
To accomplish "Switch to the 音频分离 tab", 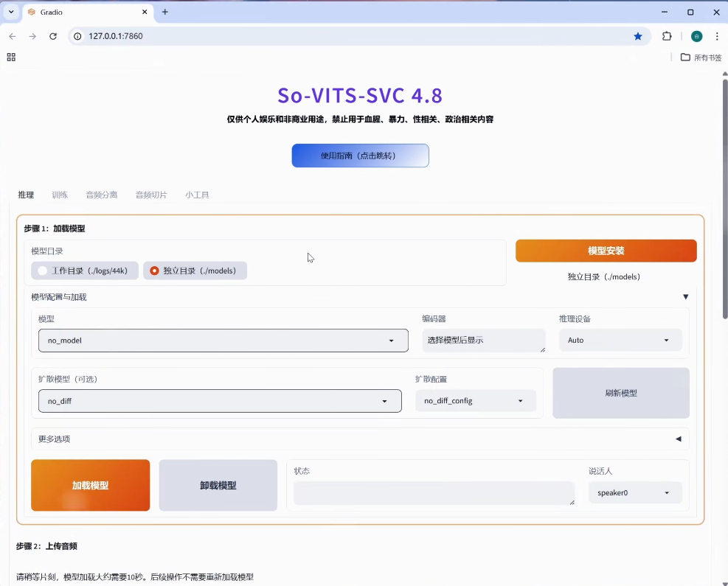I will pos(102,195).
